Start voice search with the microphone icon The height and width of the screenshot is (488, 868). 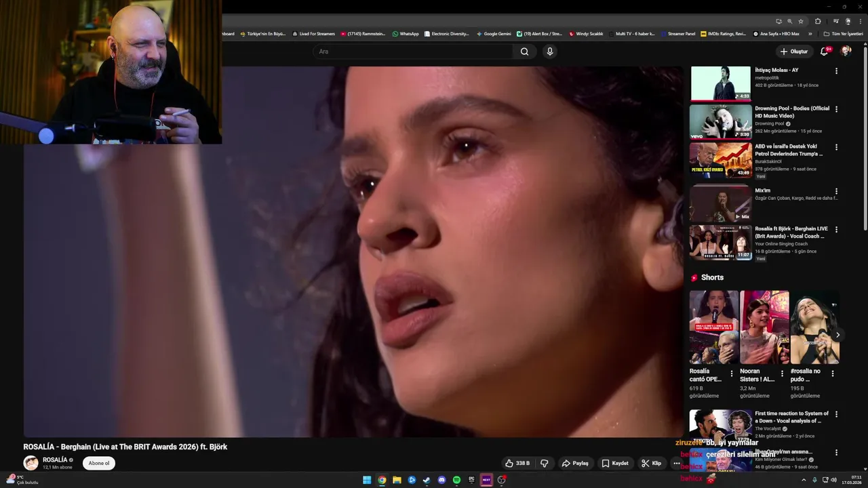(550, 52)
